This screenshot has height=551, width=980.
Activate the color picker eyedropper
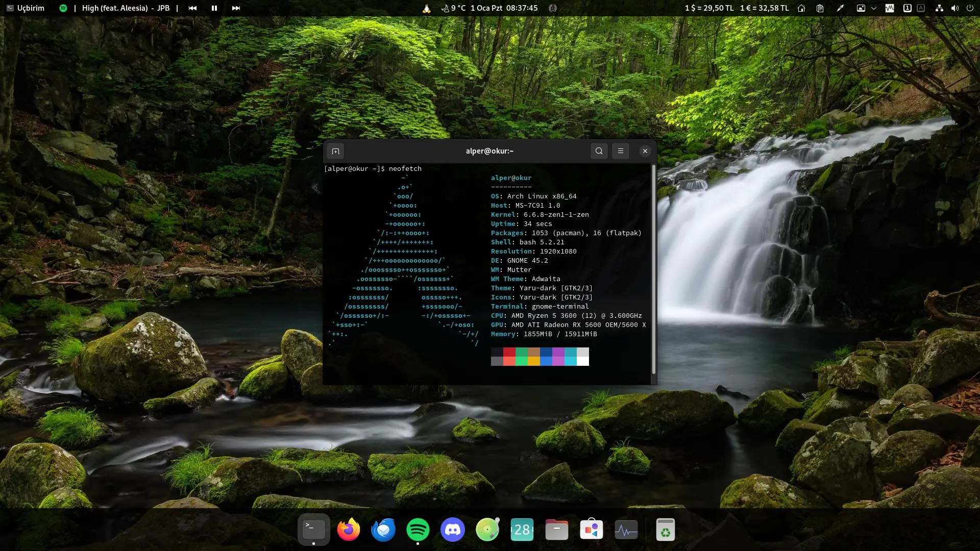coord(840,8)
